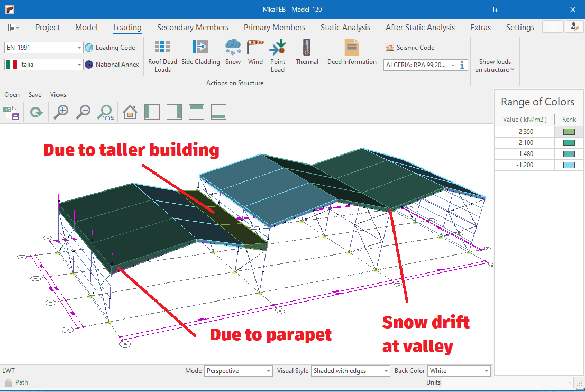Expand the EN-1991 loading code dropdown
Screen dimensions: 585x392
click(79, 48)
